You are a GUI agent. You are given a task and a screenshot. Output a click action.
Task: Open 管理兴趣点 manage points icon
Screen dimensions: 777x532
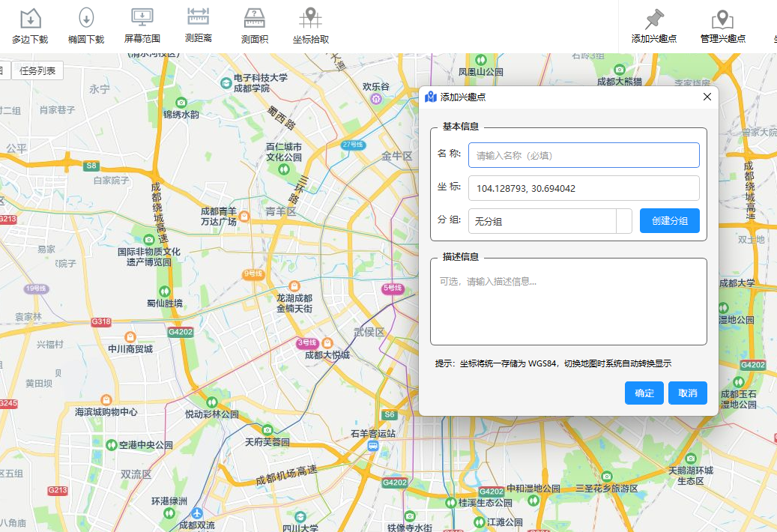722,19
